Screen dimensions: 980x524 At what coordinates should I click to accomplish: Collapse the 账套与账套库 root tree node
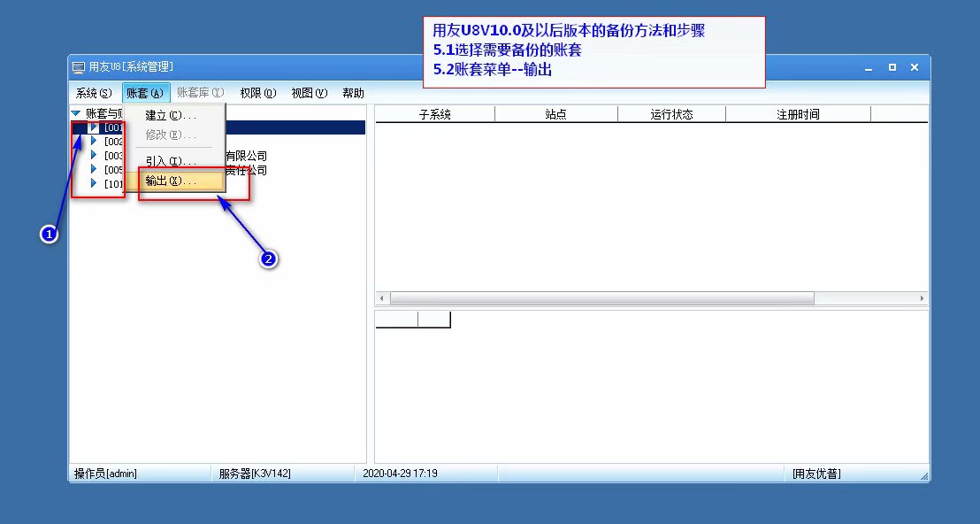(x=76, y=113)
